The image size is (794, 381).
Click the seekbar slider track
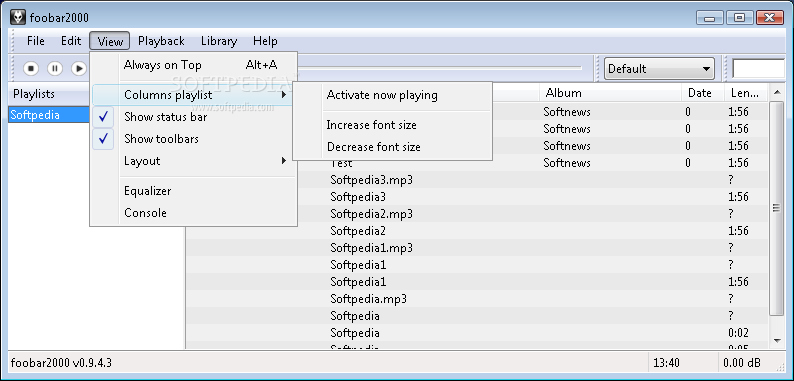440,67
